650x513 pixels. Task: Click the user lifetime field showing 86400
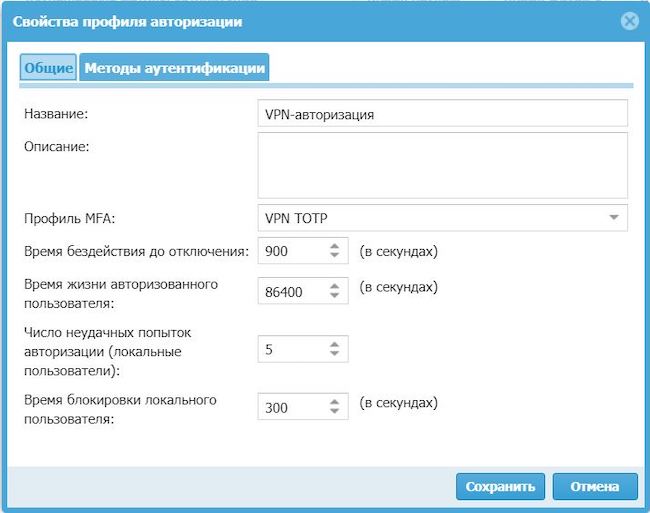[x=290, y=291]
